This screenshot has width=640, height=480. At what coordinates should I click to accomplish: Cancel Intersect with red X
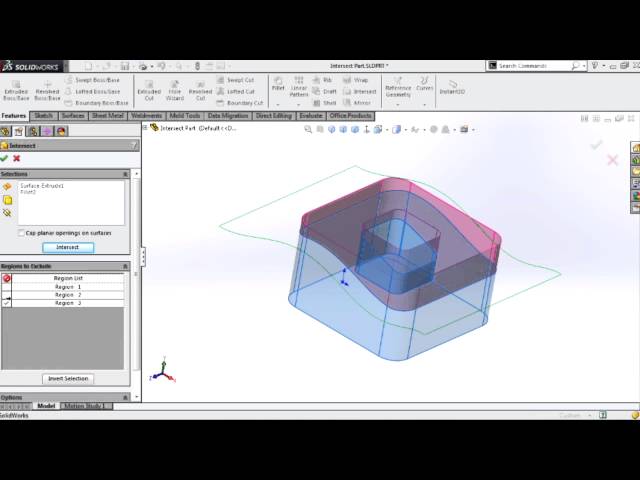coord(17,158)
